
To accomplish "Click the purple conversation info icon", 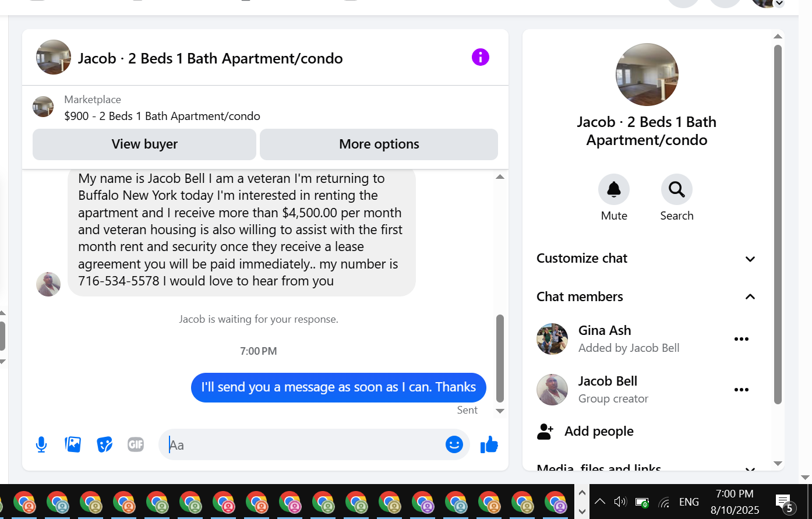I will pos(481,57).
